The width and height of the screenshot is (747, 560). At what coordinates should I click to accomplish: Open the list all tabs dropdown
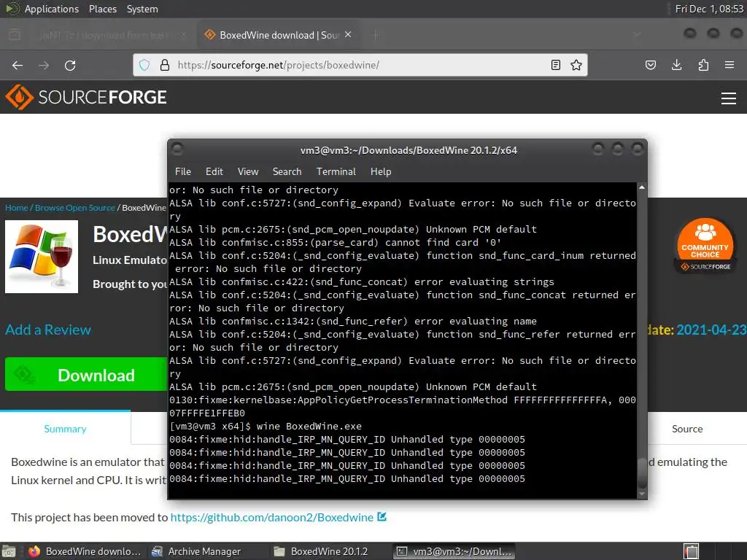[x=637, y=35]
